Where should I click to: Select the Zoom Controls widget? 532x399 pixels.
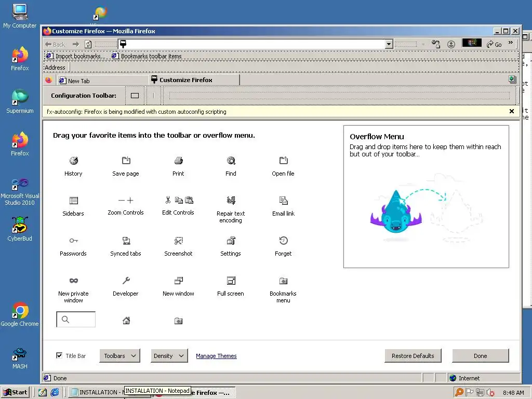pyautogui.click(x=126, y=206)
